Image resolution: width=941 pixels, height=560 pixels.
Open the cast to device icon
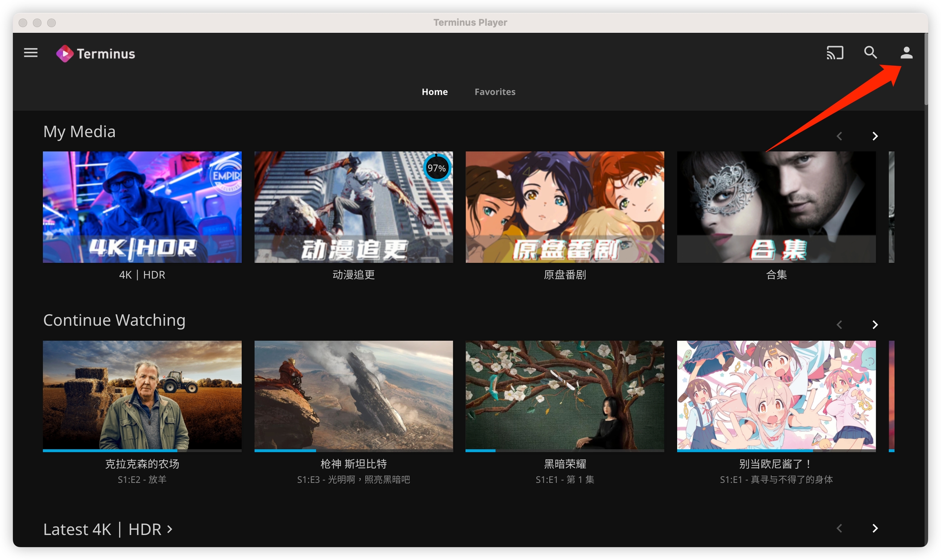834,53
